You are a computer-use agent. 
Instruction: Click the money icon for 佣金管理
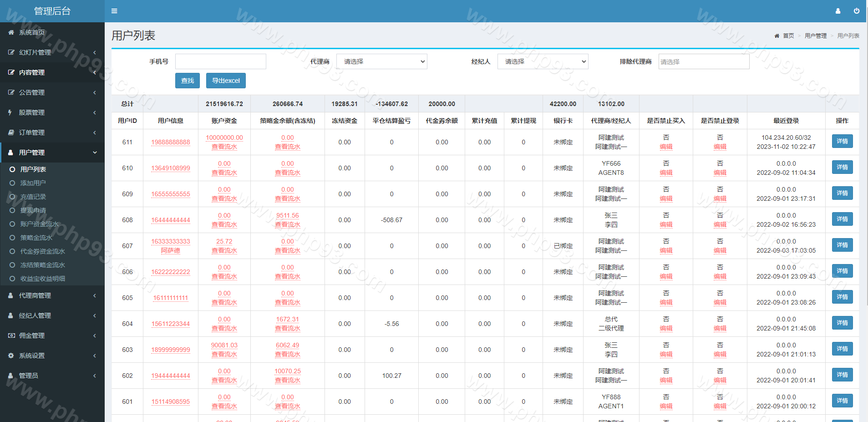(11, 336)
